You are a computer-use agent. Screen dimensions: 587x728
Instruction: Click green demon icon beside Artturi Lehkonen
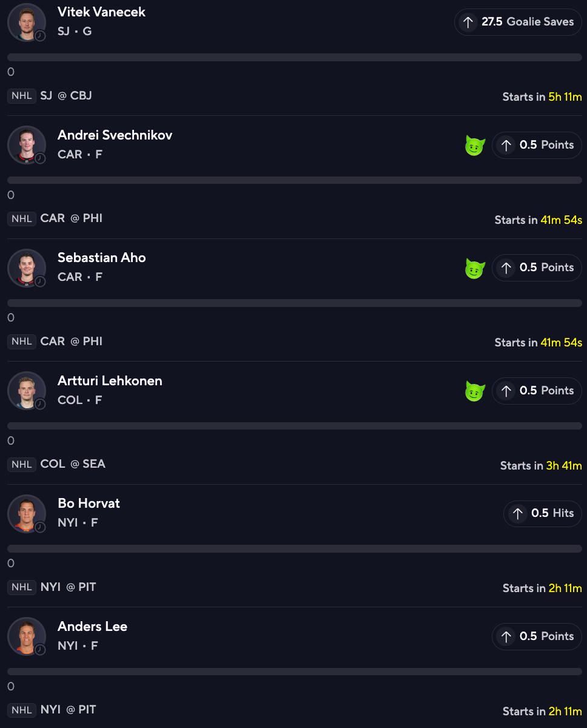475,391
